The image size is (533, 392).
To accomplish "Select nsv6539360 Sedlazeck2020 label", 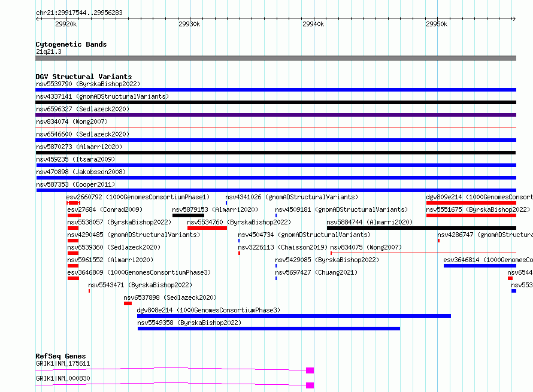I will coord(114,247).
